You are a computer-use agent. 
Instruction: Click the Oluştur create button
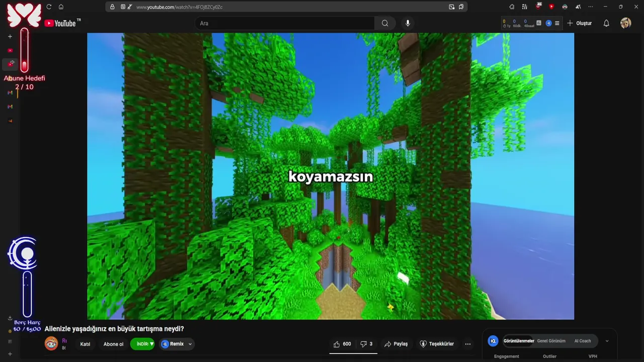pyautogui.click(x=579, y=23)
